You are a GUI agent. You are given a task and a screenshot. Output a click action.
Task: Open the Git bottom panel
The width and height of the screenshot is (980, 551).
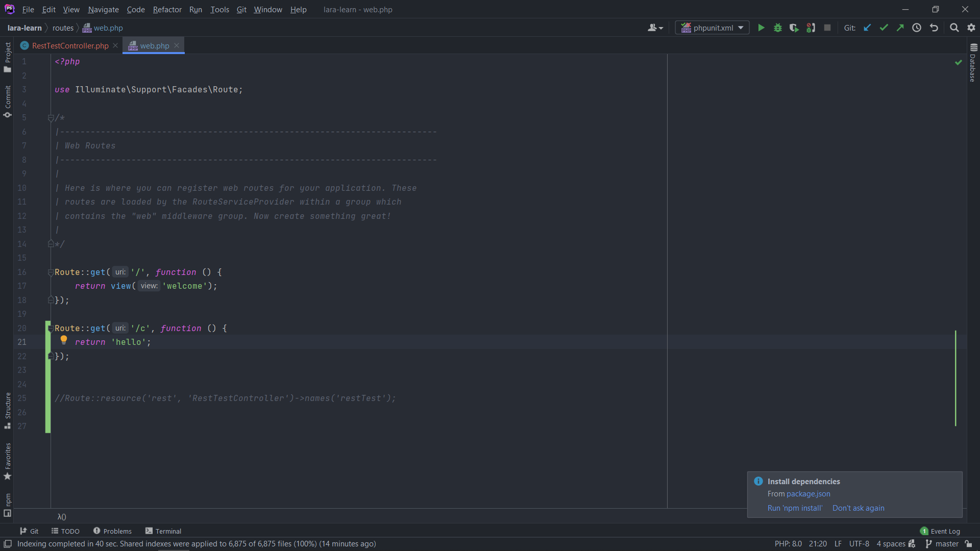pos(29,531)
